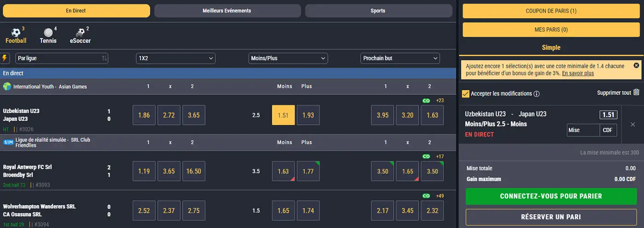Click the CO badge for Uzbekistan U23 match
The width and height of the screenshot is (644, 228).
[426, 100]
